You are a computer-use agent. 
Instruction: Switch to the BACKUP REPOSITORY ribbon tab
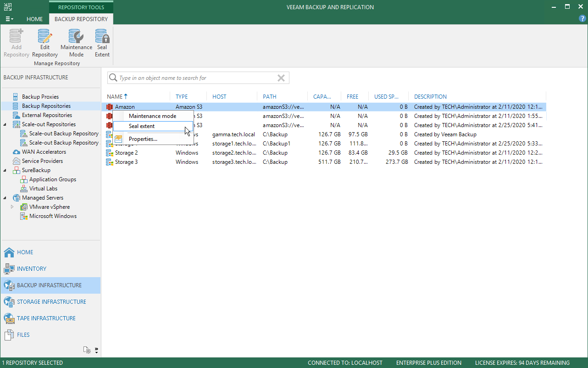(81, 19)
